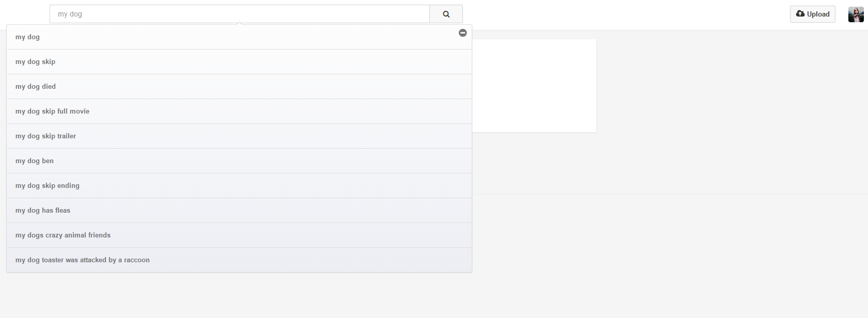
Task: Select 'my dog ben' suggestion
Action: 35,161
